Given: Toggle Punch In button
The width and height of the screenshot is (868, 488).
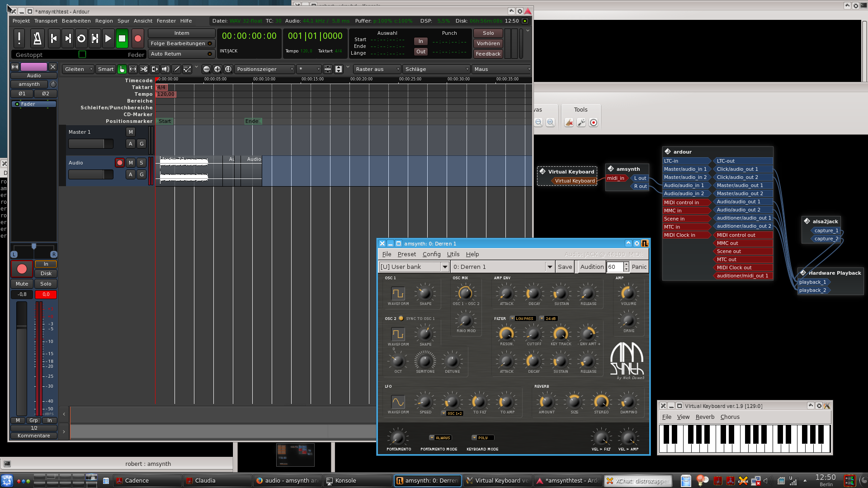Looking at the screenshot, I should (421, 41).
